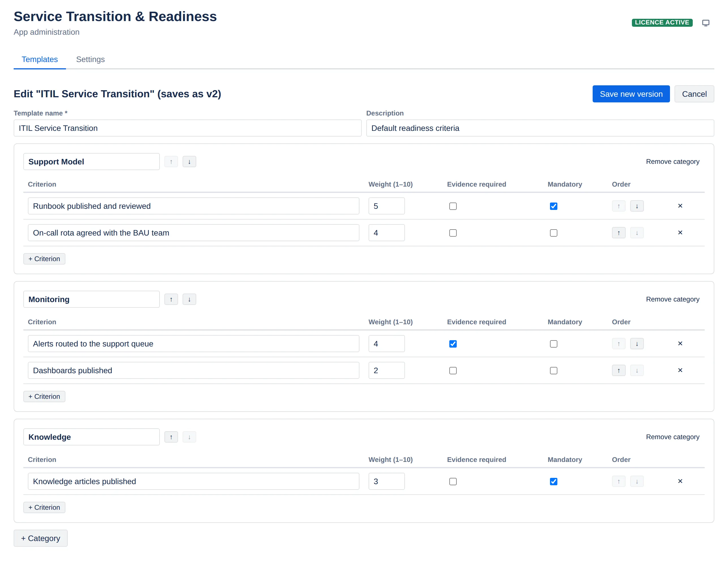Delete the Knowledge articles published criterion
Image resolution: width=728 pixels, height=574 pixels.
[680, 481]
